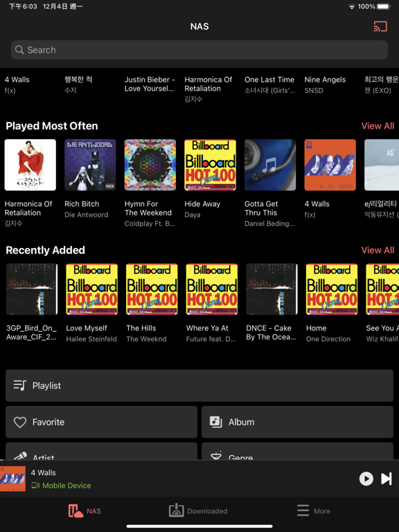Viewport: 399px width, 532px height.
Task: Open the now playing 4 Walls artwork
Action: [12, 479]
